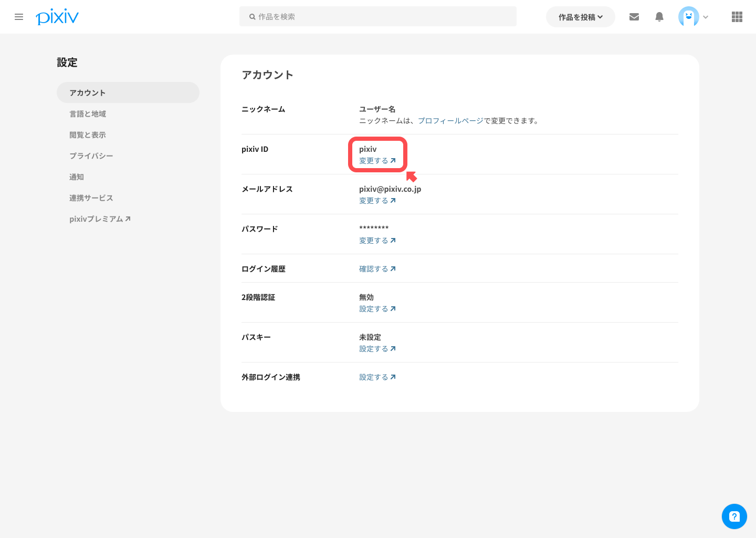Click the 未設定 passkey status text
Image resolution: width=756 pixels, height=538 pixels.
tap(370, 337)
